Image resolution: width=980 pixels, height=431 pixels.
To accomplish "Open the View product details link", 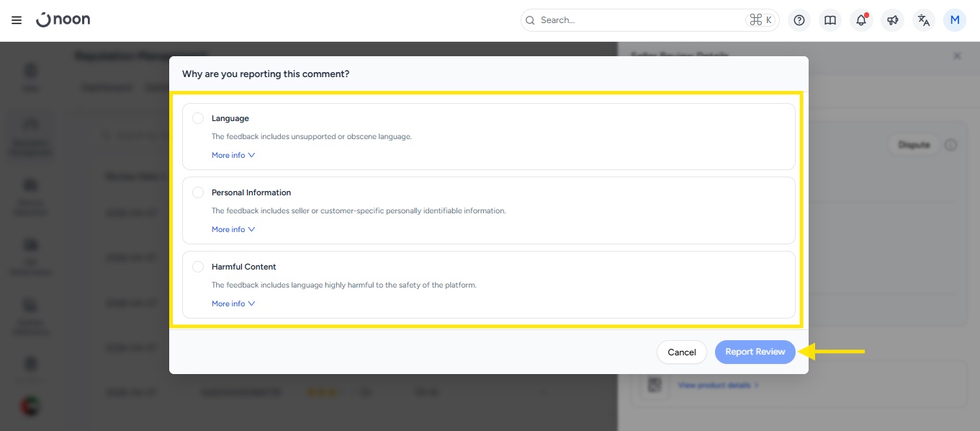I will click(x=718, y=385).
